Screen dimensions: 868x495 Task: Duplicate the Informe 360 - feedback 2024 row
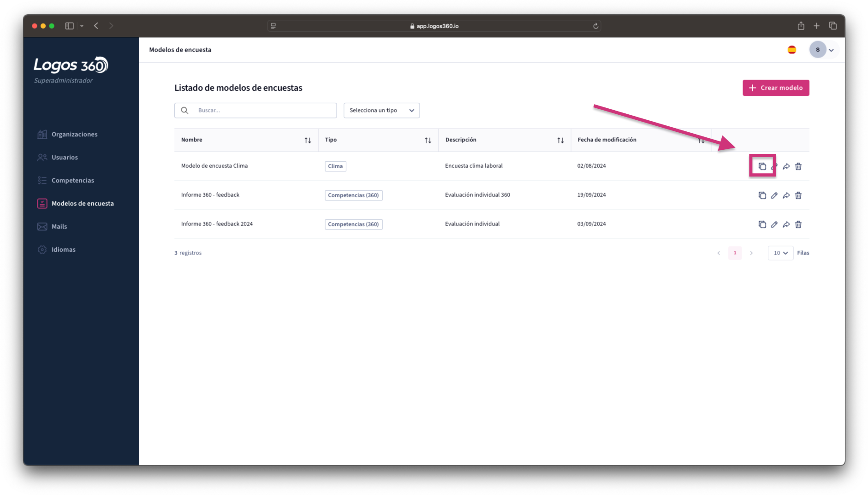click(762, 224)
